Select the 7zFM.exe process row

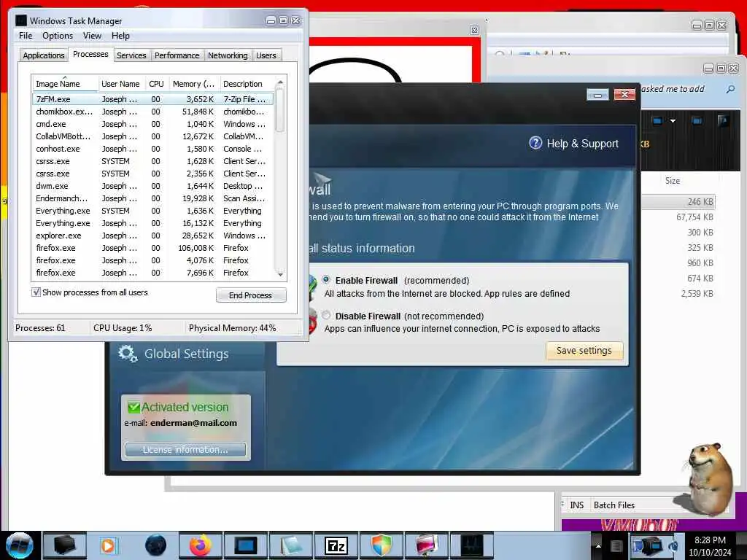[152, 99]
